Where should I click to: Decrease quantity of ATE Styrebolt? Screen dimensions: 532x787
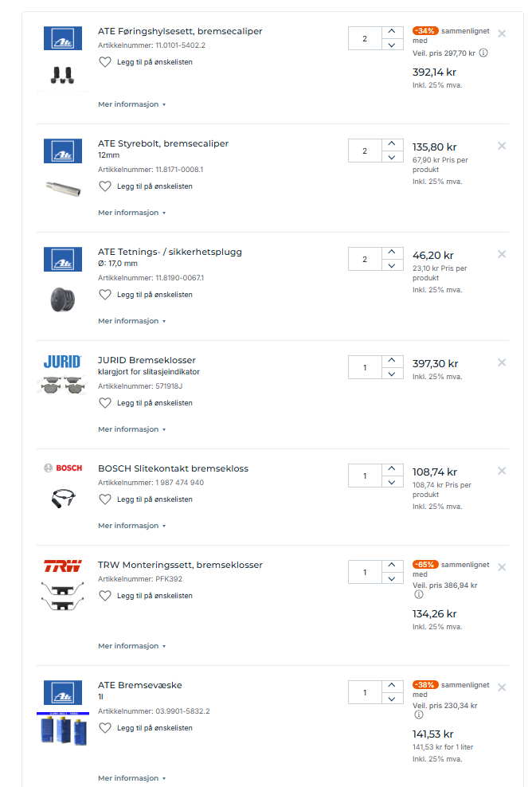point(392,158)
